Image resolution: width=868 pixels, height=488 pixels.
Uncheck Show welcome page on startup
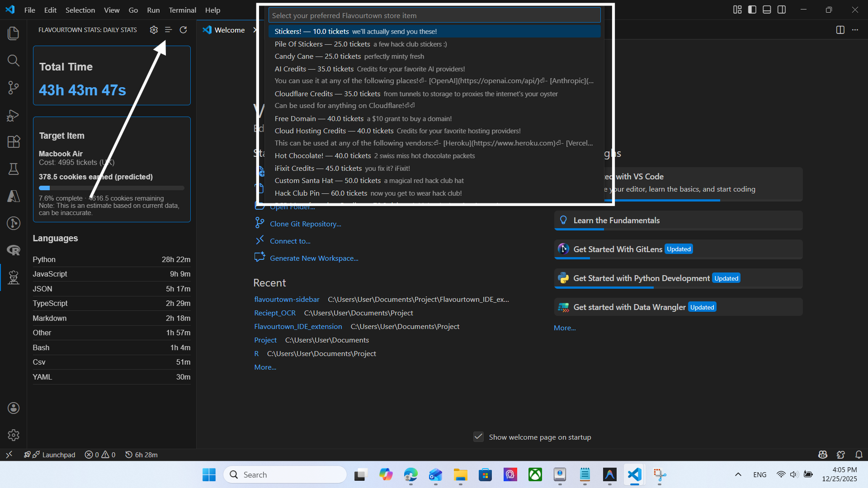[x=478, y=437]
